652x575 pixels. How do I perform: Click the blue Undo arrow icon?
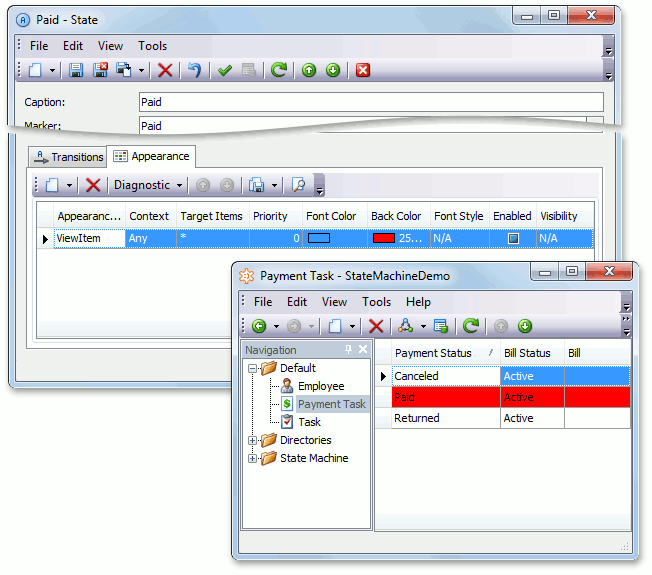(194, 70)
